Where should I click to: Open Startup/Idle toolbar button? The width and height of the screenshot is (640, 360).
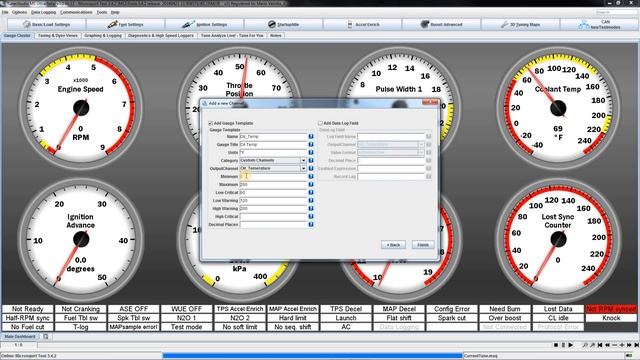point(284,24)
